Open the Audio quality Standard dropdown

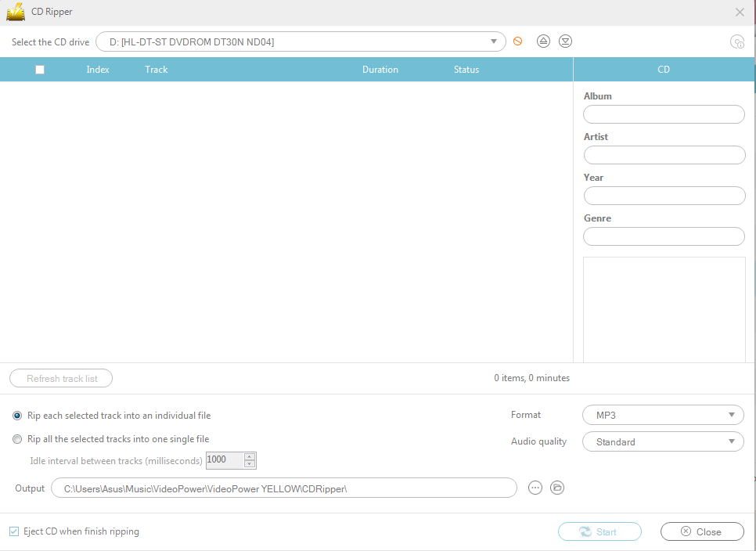pos(663,441)
